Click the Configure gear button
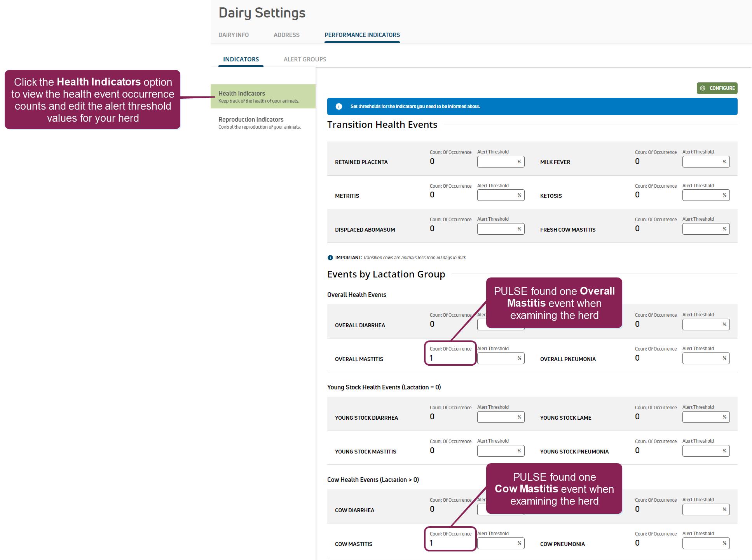The width and height of the screenshot is (752, 560). pos(717,88)
